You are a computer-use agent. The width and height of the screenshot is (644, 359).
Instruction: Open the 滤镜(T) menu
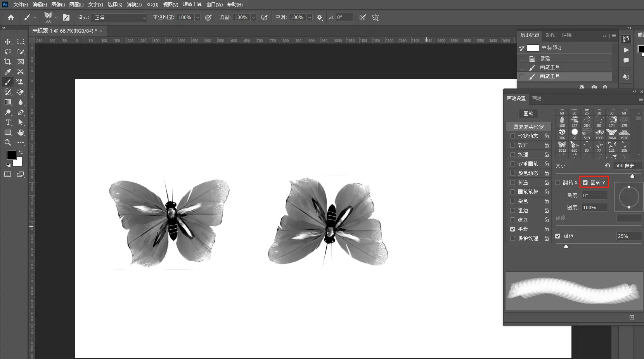point(134,5)
